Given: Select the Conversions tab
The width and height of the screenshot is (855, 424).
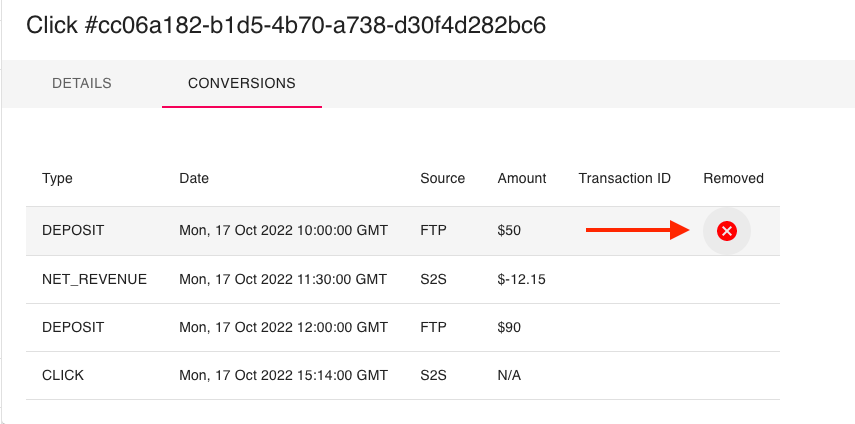Looking at the screenshot, I should point(241,83).
